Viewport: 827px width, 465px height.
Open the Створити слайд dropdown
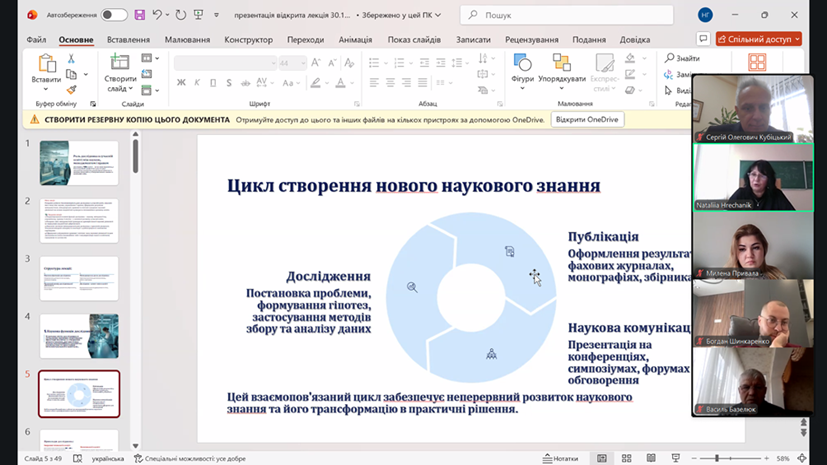[121, 88]
